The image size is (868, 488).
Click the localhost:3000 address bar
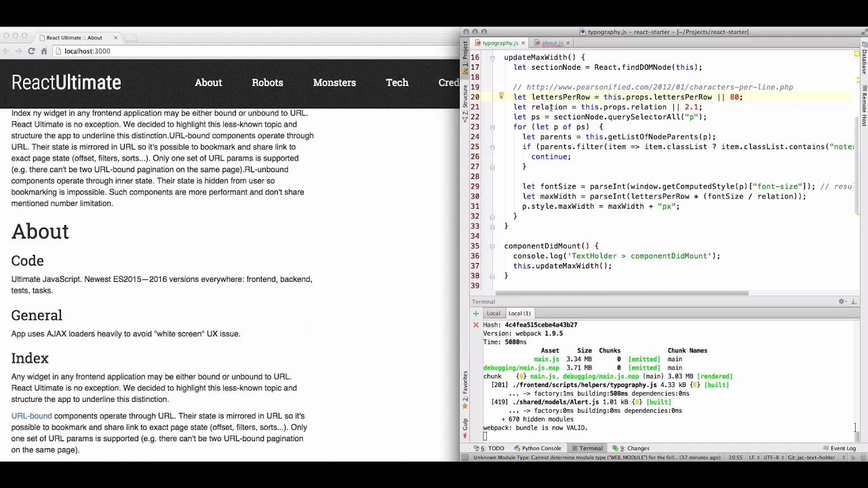point(254,51)
